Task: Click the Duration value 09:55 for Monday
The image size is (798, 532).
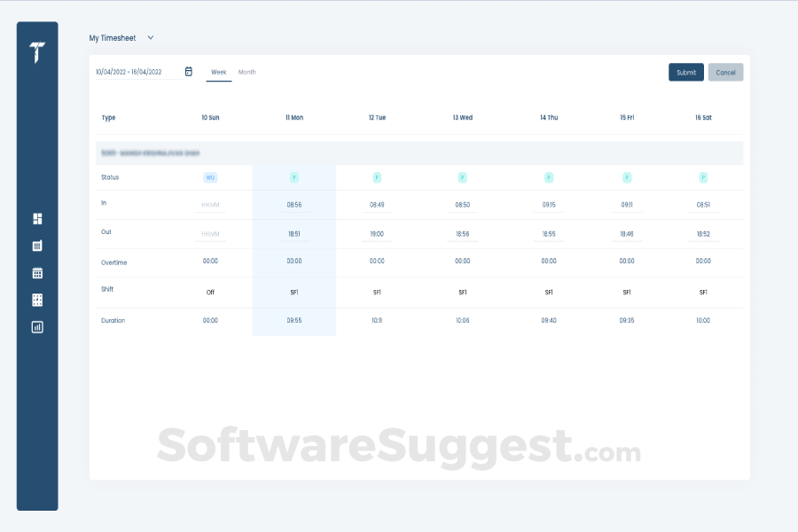Action: 294,320
